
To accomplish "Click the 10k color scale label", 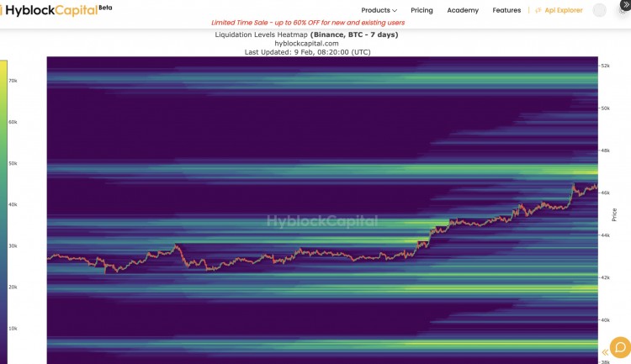I will tap(13, 328).
